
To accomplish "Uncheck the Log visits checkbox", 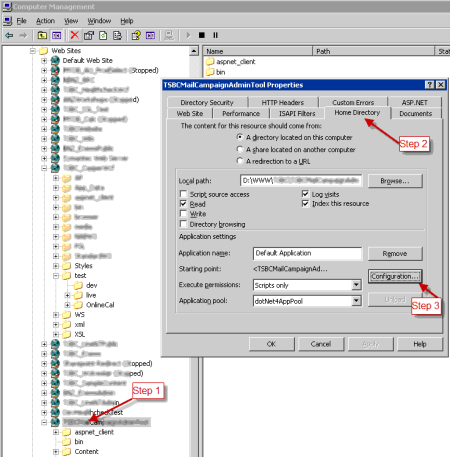I will click(305, 194).
